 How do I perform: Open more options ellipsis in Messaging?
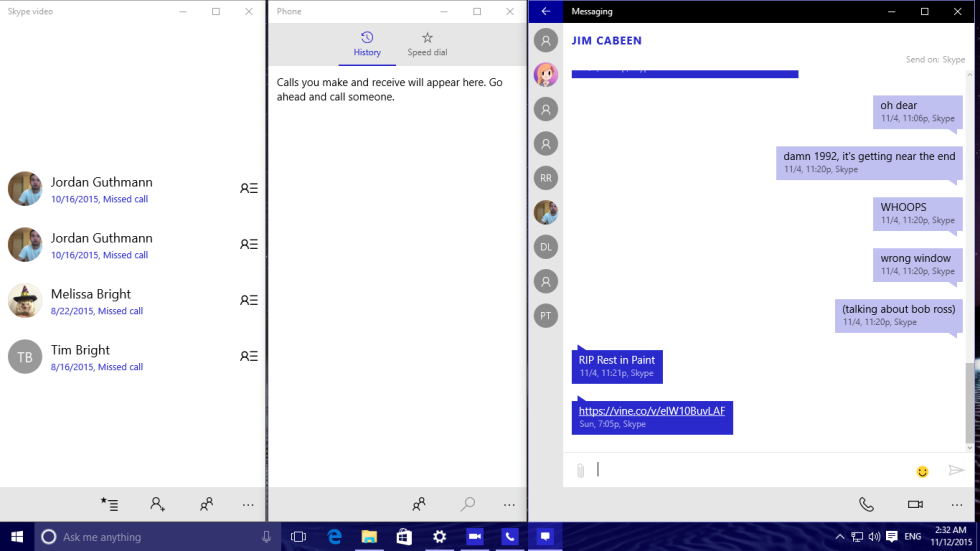(957, 505)
